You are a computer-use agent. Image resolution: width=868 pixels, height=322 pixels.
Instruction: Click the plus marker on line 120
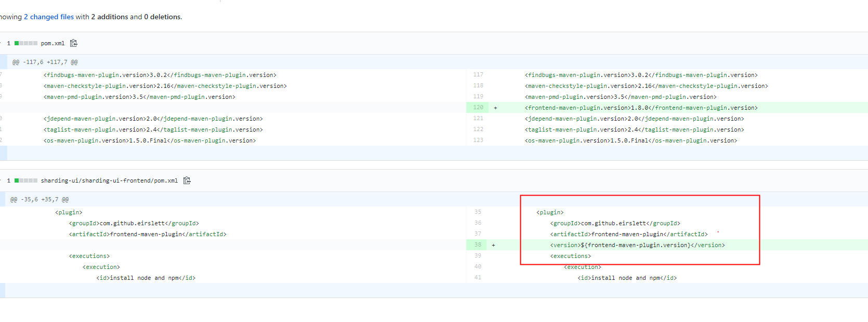click(495, 108)
